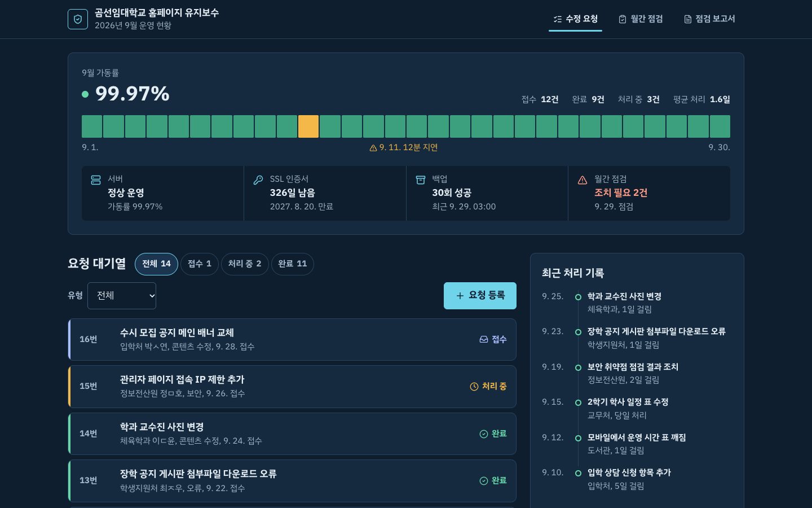Image resolution: width=812 pixels, height=508 pixels.
Task: Open the 수정 요청 tab
Action: pos(575,19)
